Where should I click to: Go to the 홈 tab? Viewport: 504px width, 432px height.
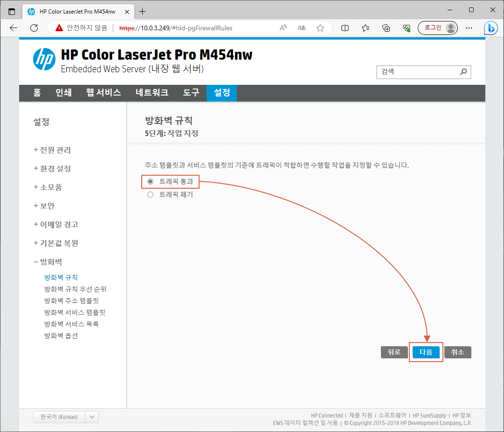37,93
